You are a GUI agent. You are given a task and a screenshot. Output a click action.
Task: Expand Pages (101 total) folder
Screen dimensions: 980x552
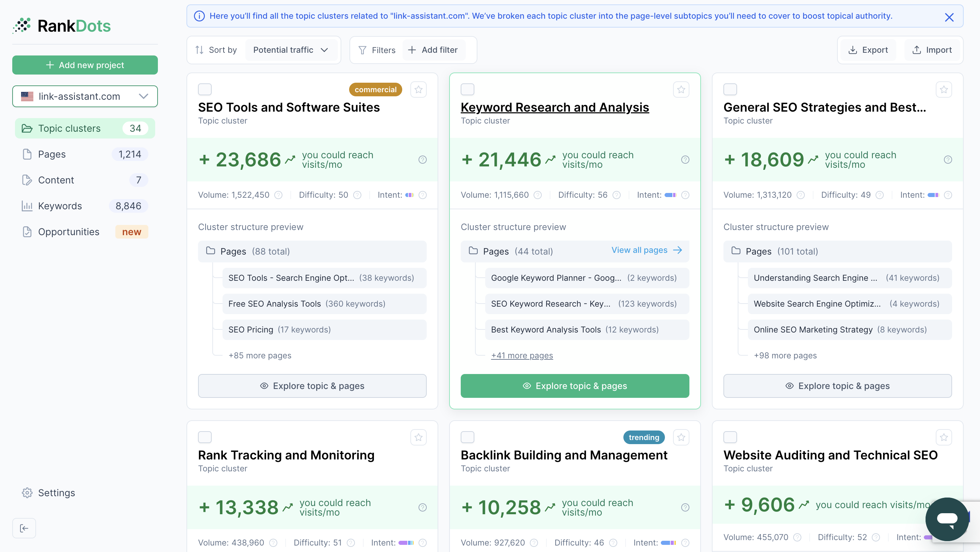(x=837, y=251)
